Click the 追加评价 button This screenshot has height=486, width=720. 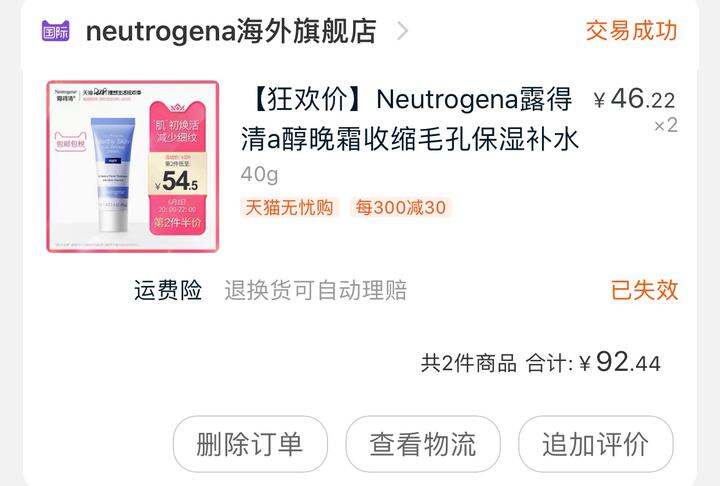tap(596, 444)
